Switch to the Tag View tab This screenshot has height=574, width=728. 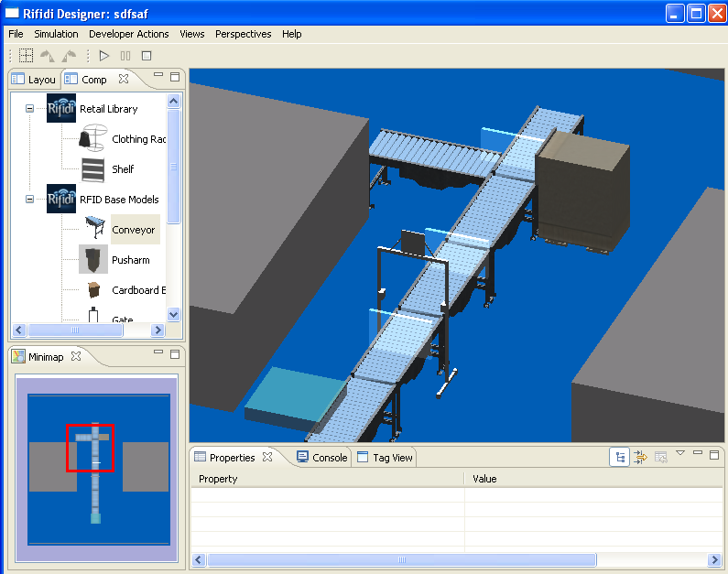pyautogui.click(x=385, y=458)
